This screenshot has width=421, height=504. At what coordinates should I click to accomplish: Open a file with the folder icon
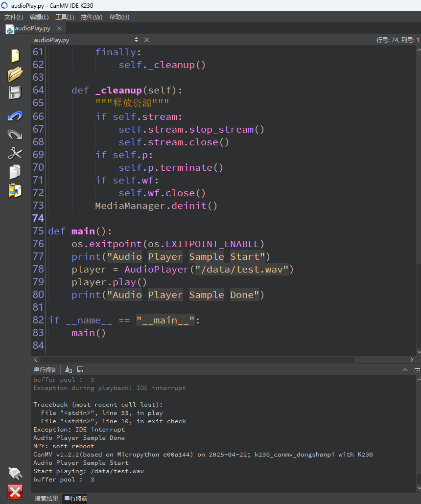pos(15,74)
